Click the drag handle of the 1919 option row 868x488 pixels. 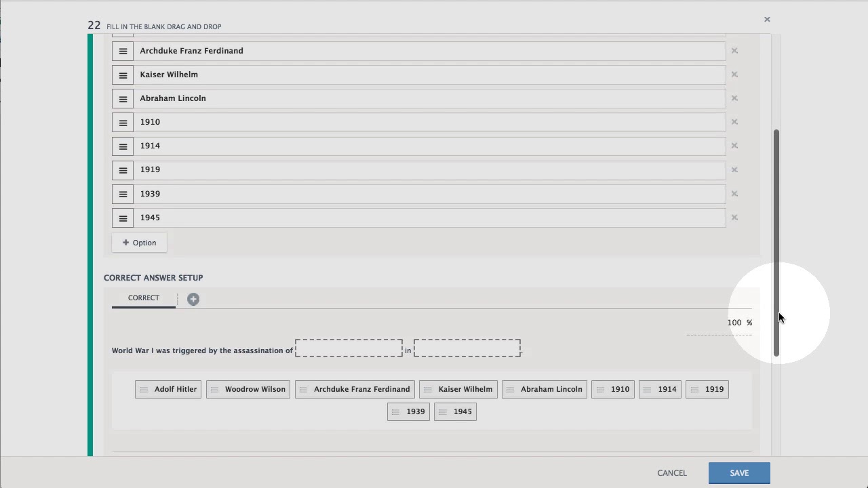123,169
